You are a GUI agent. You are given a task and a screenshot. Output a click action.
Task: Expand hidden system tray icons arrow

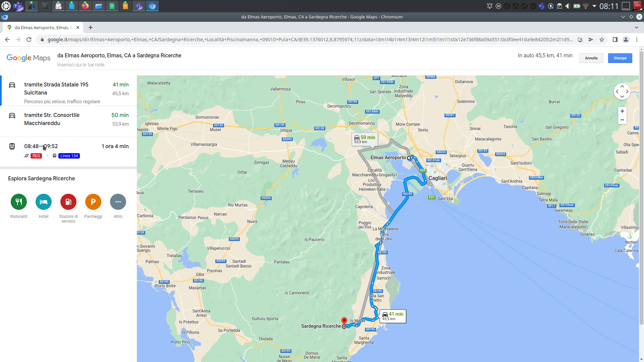594,6
